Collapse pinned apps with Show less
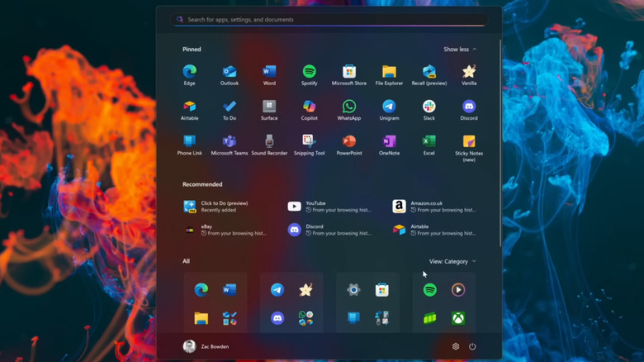 coord(460,49)
